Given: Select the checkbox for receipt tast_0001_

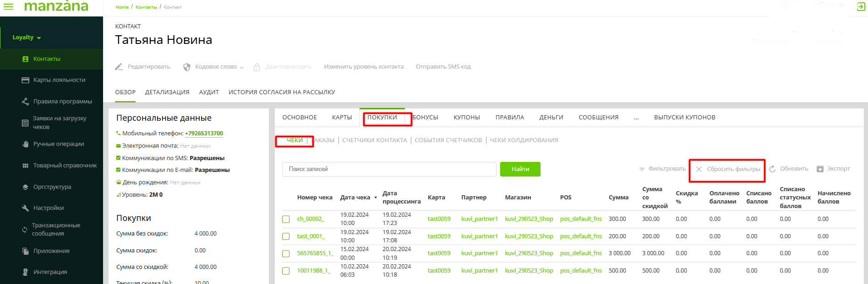Looking at the screenshot, I should click(x=286, y=236).
